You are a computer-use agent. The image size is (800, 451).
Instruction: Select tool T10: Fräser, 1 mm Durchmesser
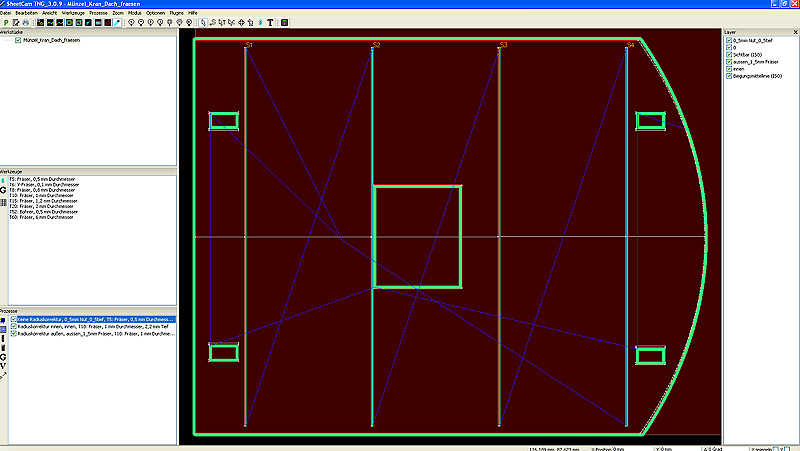[41, 195]
